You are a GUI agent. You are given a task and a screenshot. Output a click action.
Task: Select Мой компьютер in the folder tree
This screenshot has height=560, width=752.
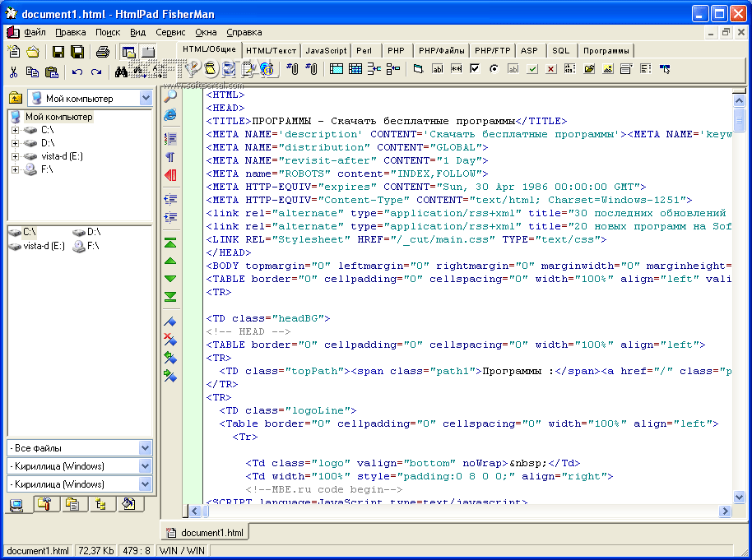[x=58, y=117]
